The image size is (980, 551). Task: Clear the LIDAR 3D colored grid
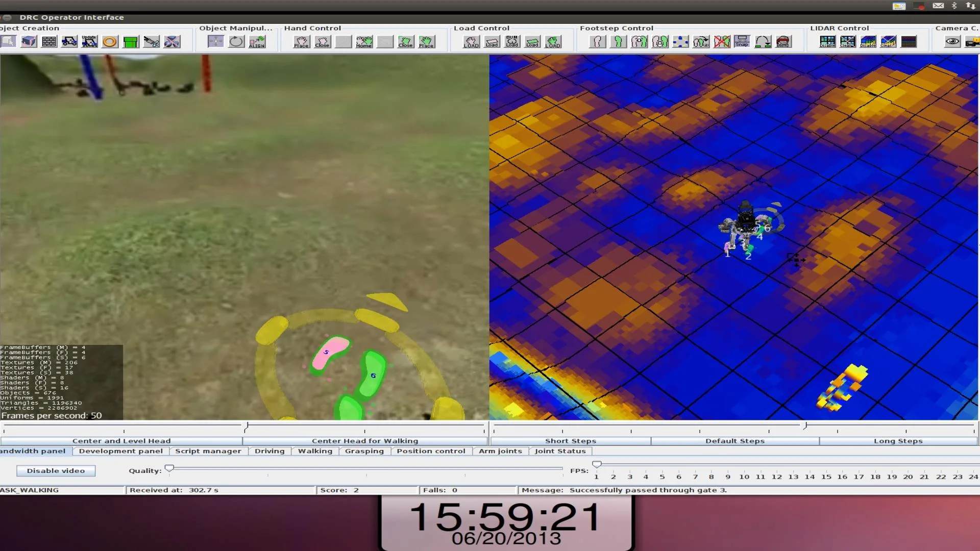tap(888, 41)
